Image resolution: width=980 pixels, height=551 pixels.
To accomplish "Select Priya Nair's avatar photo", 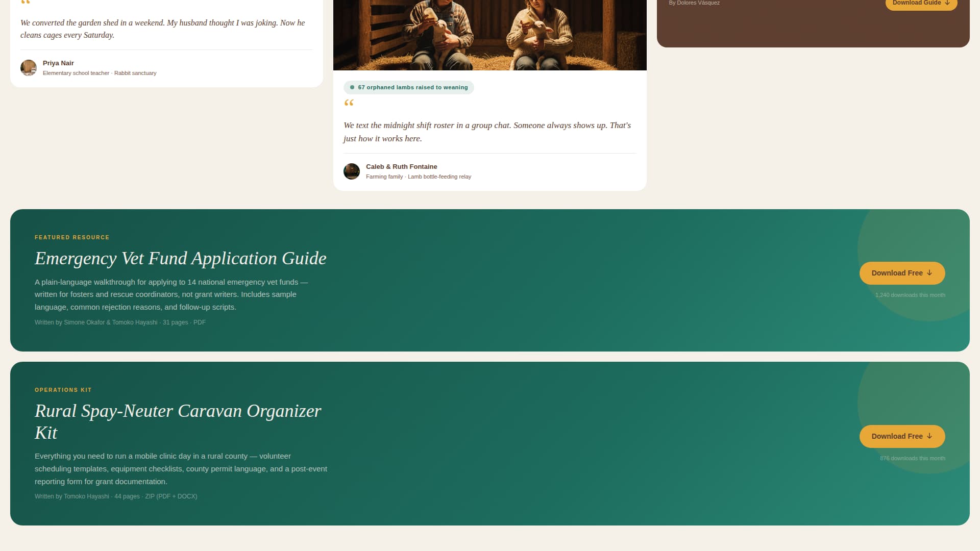I will [29, 68].
